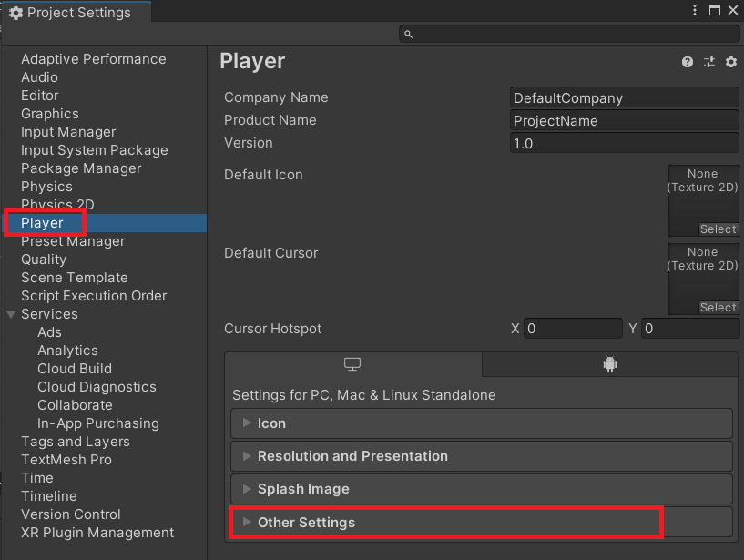Open Package Manager settings
Viewport: 744px width, 560px height.
(x=81, y=168)
